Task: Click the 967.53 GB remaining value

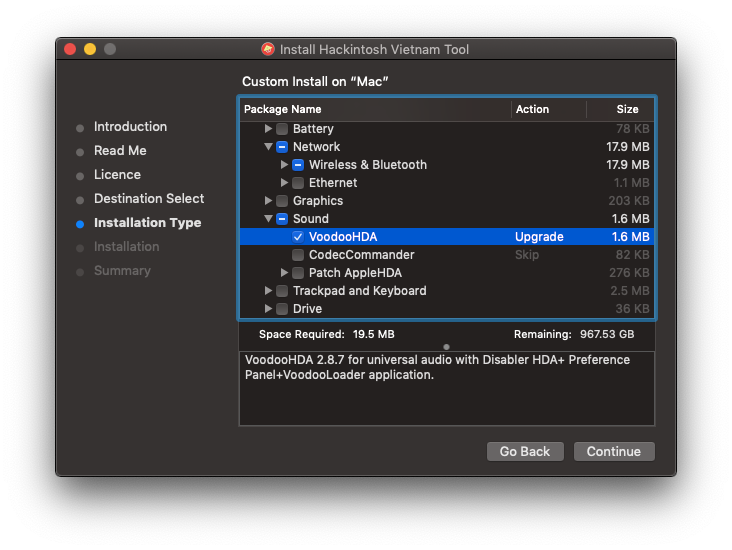Action: [607, 334]
